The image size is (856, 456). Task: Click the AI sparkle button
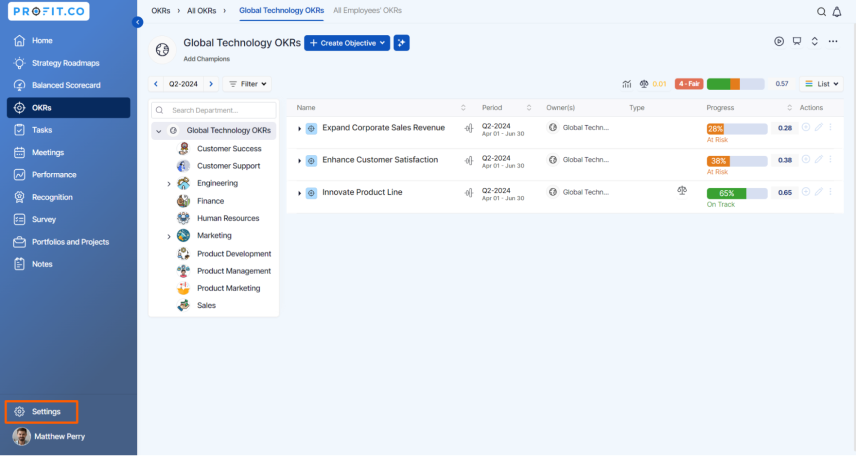tap(401, 43)
